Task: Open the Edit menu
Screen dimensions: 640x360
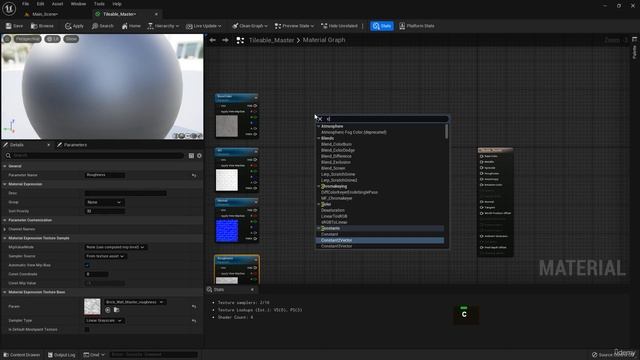Action: 40,4
